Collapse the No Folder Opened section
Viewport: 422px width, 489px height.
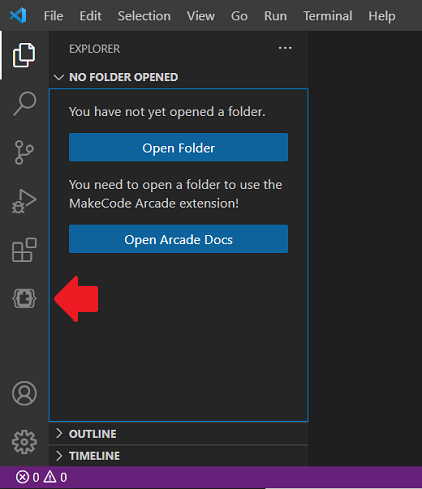click(x=178, y=77)
